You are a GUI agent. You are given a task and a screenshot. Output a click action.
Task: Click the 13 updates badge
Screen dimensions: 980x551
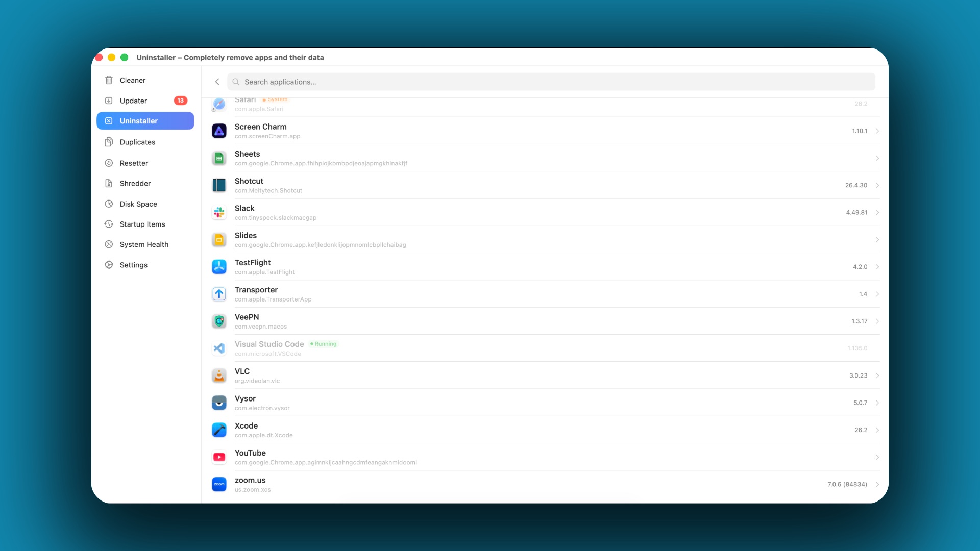pyautogui.click(x=180, y=101)
